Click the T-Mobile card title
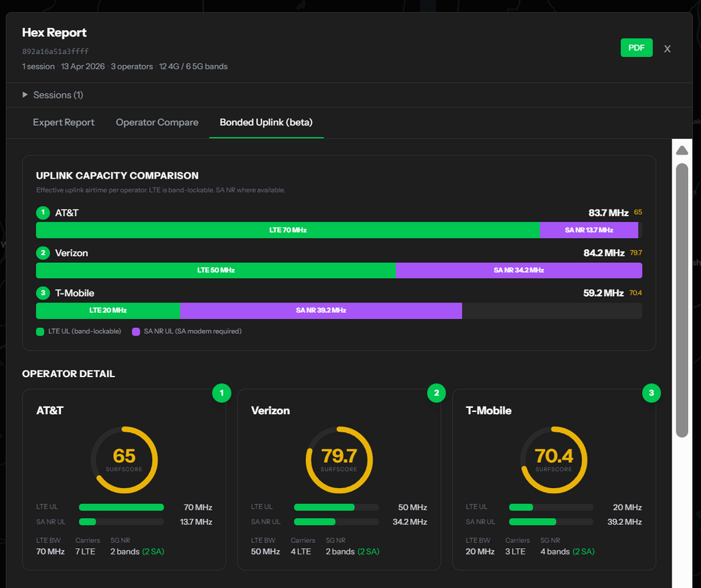Viewport: 701px width, 588px height. (x=489, y=411)
